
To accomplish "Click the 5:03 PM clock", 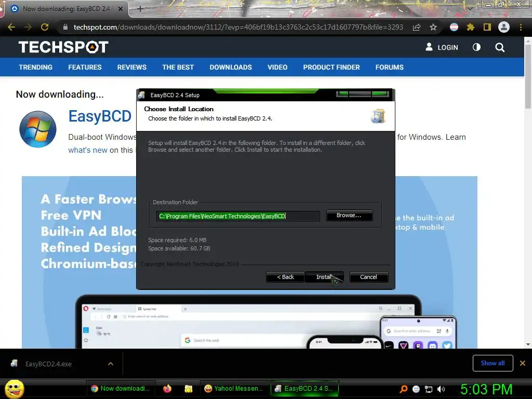I will tap(486, 389).
